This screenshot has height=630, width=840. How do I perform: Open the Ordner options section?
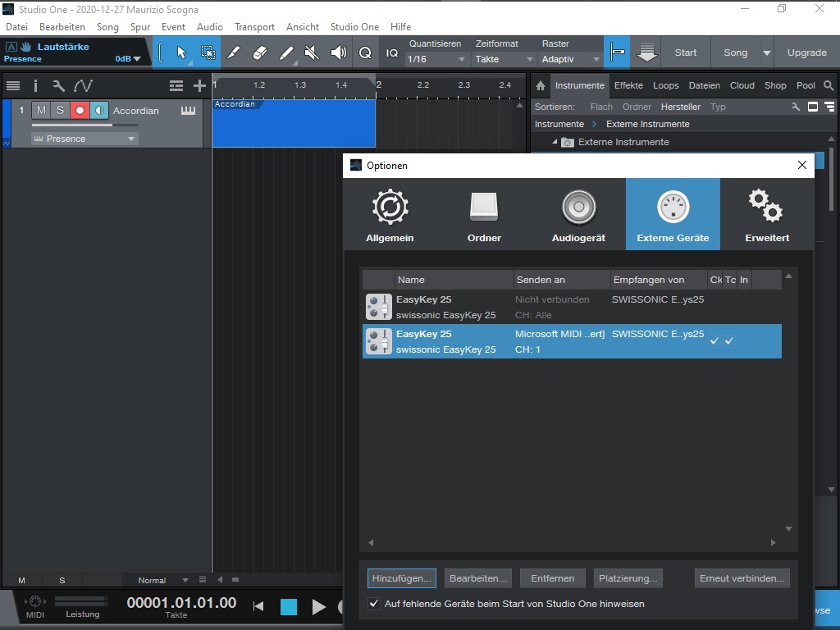pos(484,214)
